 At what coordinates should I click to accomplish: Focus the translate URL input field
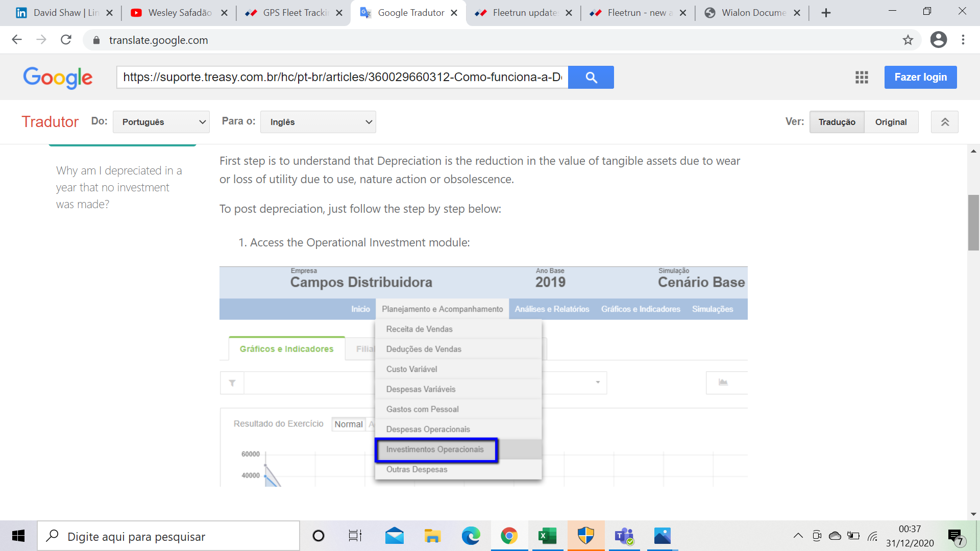click(x=342, y=77)
